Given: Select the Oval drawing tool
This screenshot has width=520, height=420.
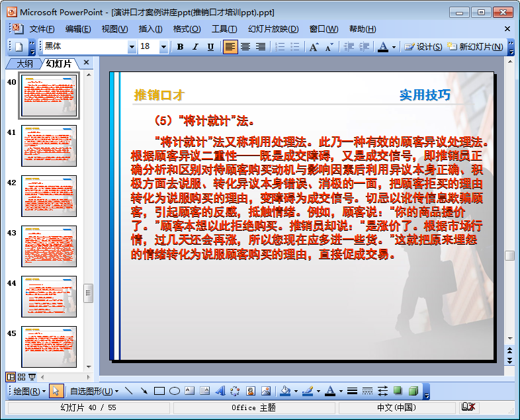Looking at the screenshot, I should tap(175, 391).
